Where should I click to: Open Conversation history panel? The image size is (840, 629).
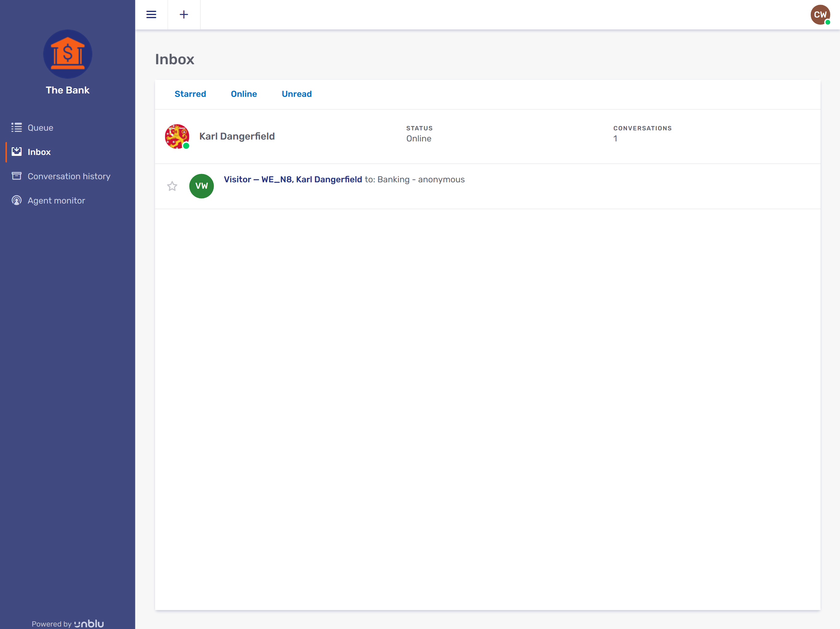click(69, 176)
